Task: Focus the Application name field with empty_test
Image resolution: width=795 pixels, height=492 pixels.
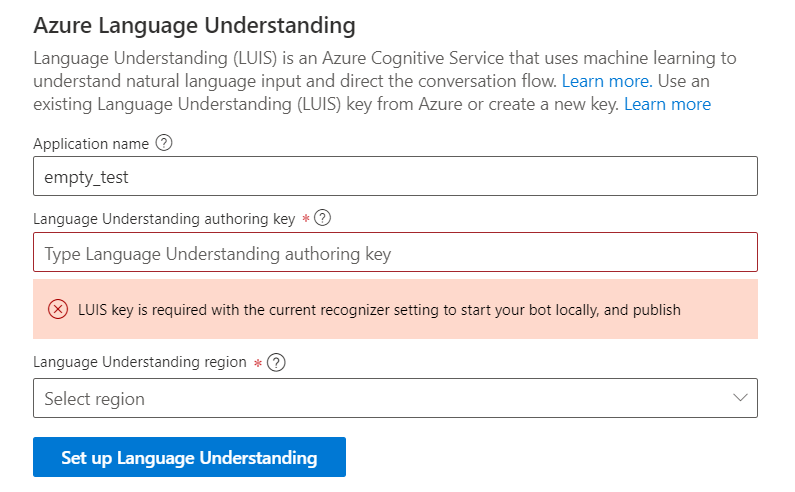Action: point(395,176)
